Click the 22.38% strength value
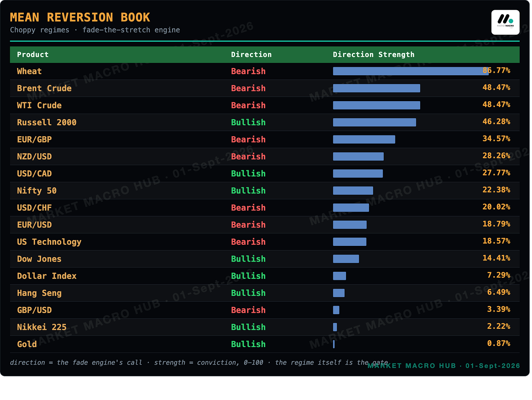Viewport: 532px width, 400px height. (x=496, y=190)
